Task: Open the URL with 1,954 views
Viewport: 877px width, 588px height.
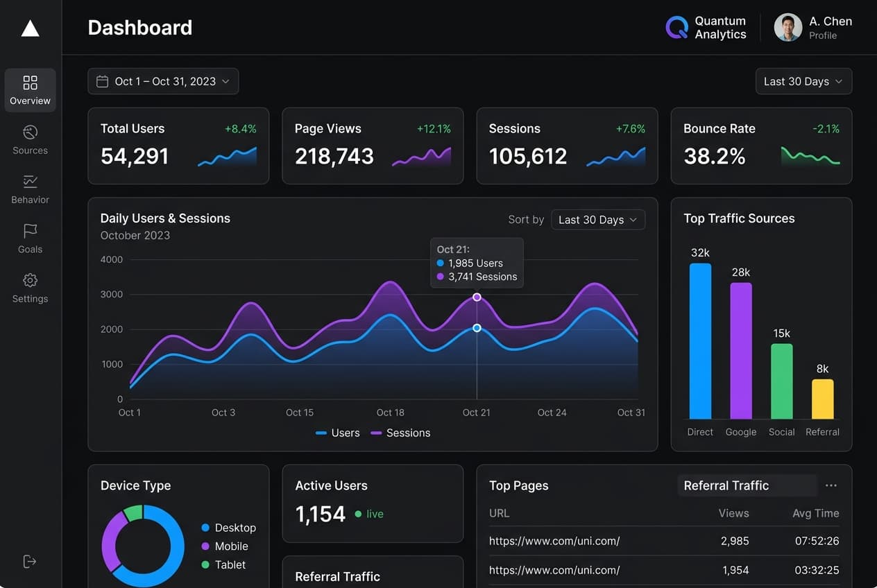Action: point(554,570)
